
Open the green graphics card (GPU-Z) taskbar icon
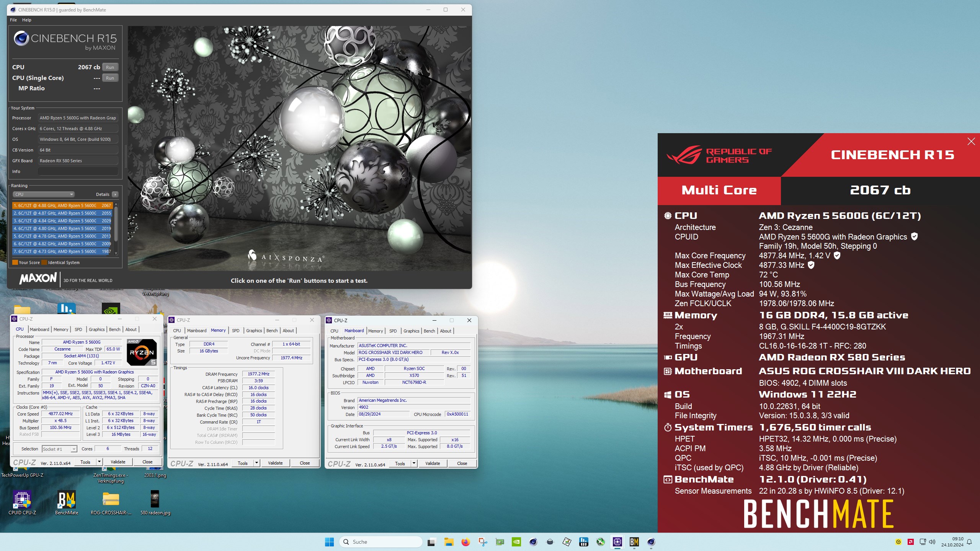point(500,542)
